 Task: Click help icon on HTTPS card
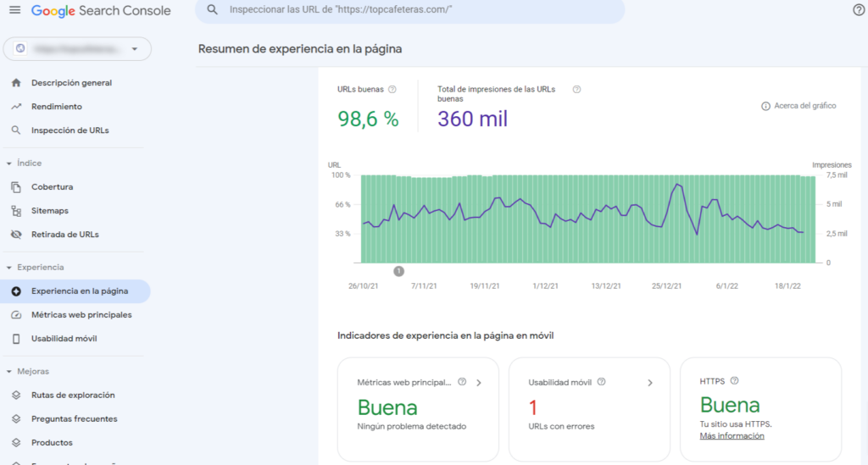(x=735, y=381)
